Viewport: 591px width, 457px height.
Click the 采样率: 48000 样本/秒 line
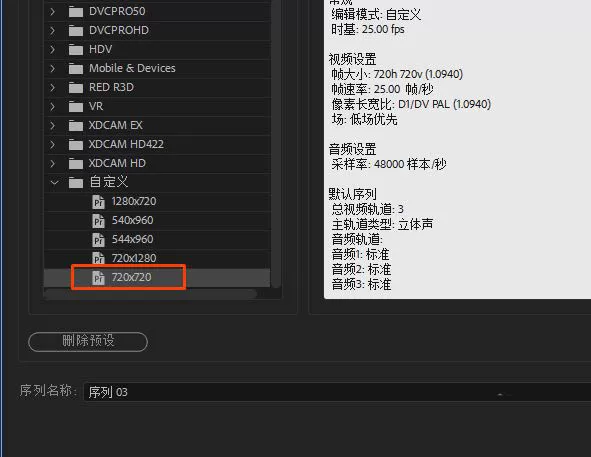389,164
